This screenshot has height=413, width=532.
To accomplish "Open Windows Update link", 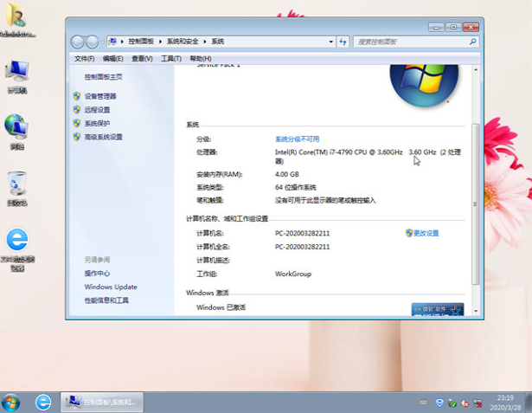I will tap(111, 287).
